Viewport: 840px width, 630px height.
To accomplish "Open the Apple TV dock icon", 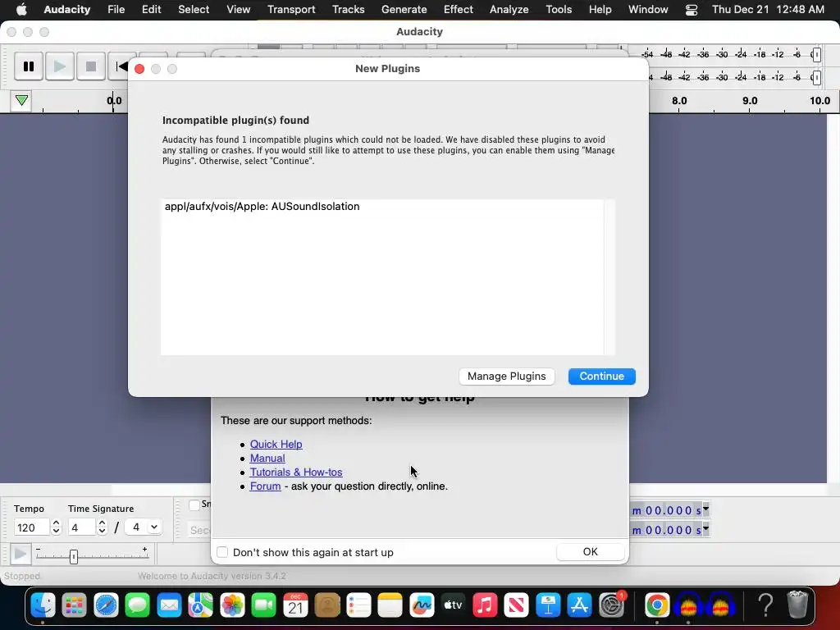I will [453, 606].
